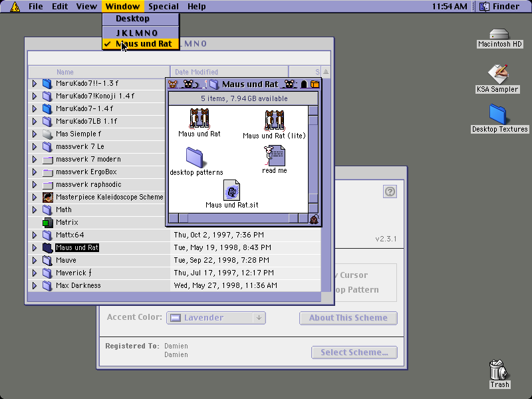Click the Math folder icon in the list
532x399 pixels.
(48, 209)
